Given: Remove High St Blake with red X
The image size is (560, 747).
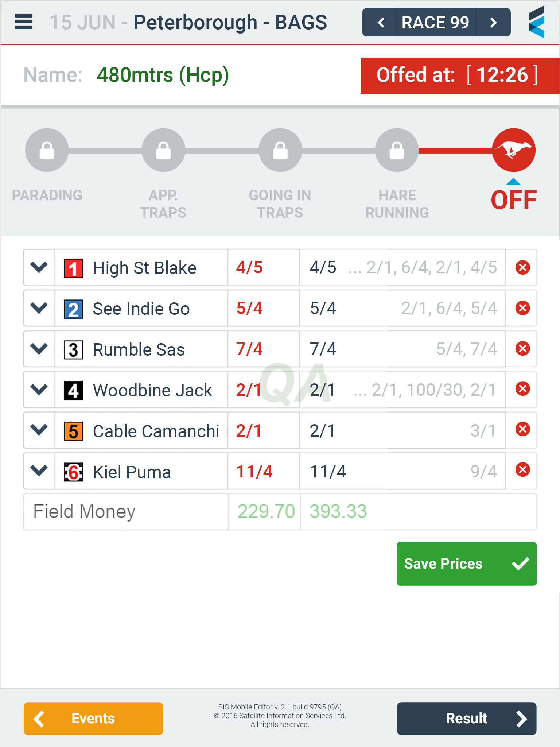Looking at the screenshot, I should pos(522,267).
